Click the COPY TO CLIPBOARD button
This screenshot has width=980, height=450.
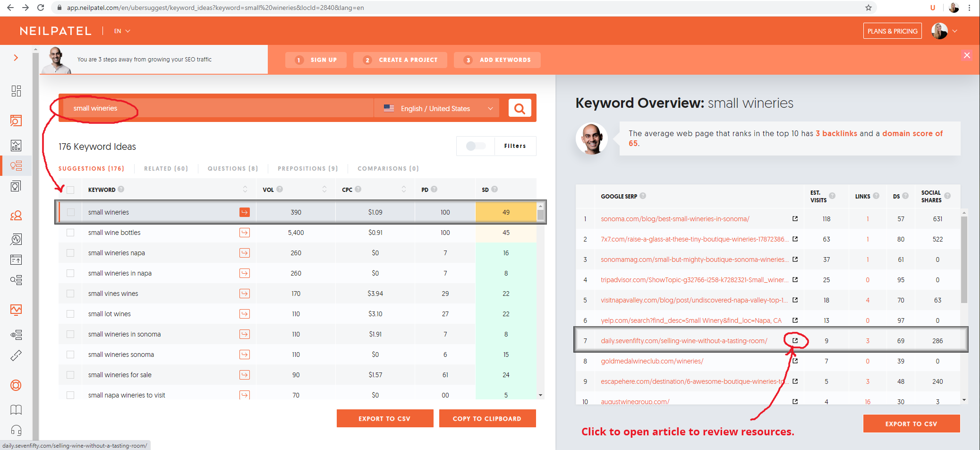click(x=487, y=418)
